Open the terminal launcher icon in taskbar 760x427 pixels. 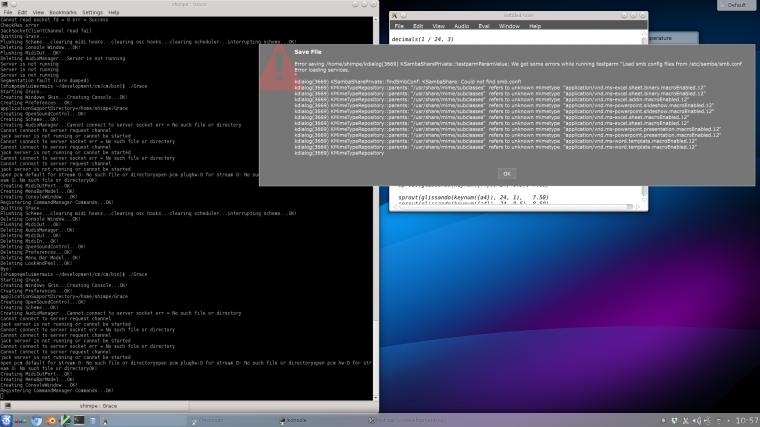[x=79, y=421]
